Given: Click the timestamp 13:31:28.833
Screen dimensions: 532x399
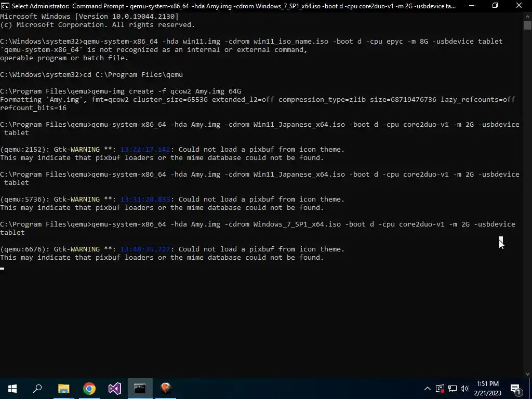Looking at the screenshot, I should (x=145, y=199).
